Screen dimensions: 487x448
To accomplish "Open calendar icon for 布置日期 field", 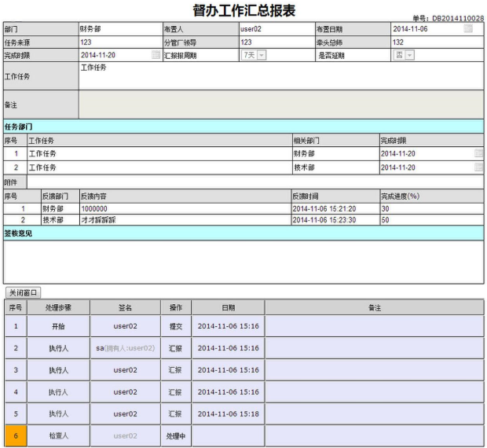I will [468, 29].
